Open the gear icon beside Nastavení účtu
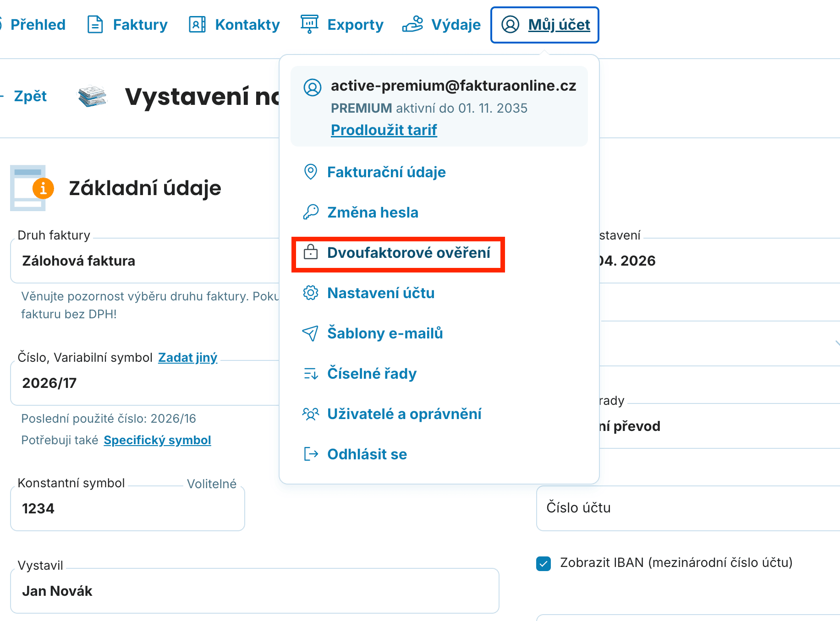The image size is (840, 621). (311, 293)
